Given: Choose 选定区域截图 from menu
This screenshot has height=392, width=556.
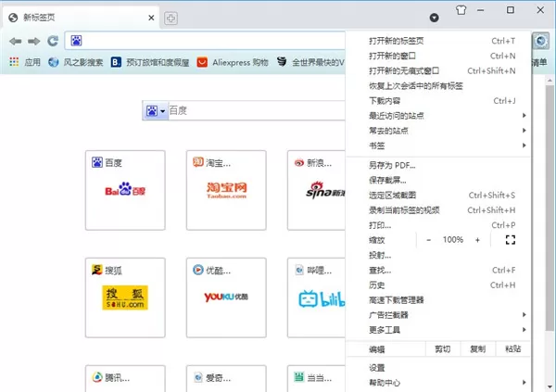Looking at the screenshot, I should (x=438, y=196).
